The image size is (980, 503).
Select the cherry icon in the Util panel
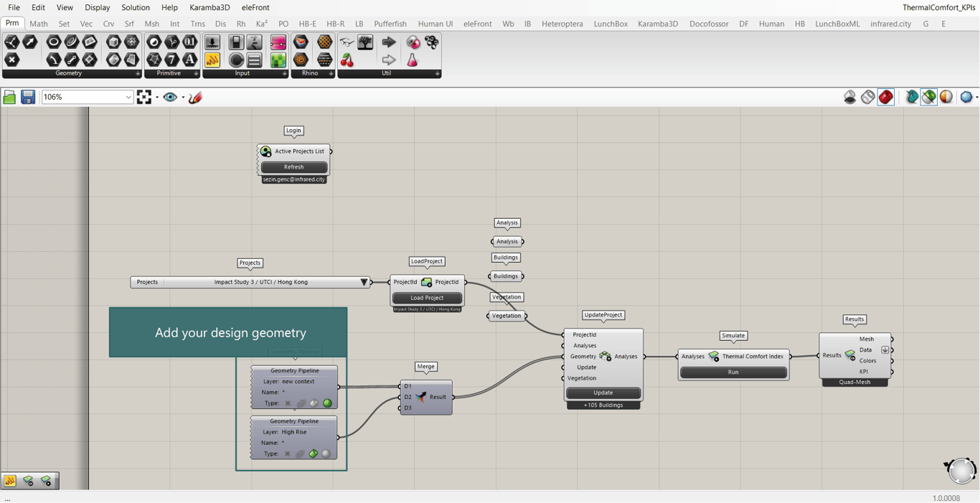coord(347,60)
